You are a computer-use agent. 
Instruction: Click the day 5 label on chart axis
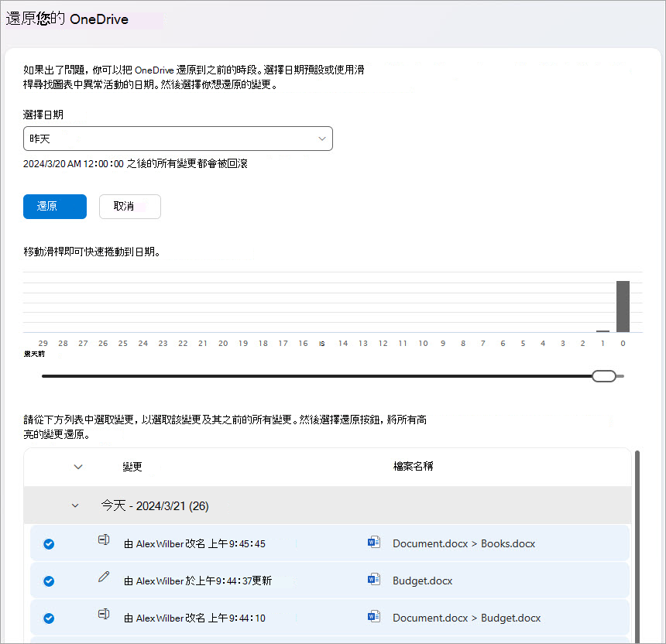[x=523, y=344]
